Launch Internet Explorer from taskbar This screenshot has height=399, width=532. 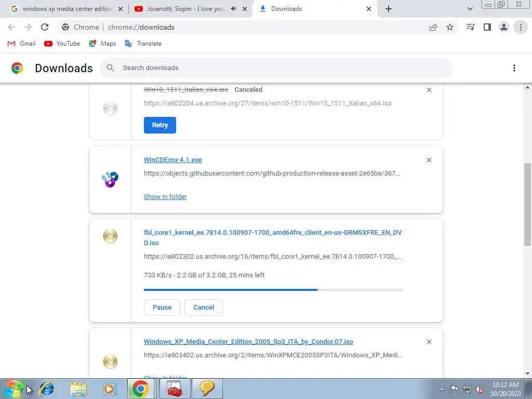tap(46, 389)
